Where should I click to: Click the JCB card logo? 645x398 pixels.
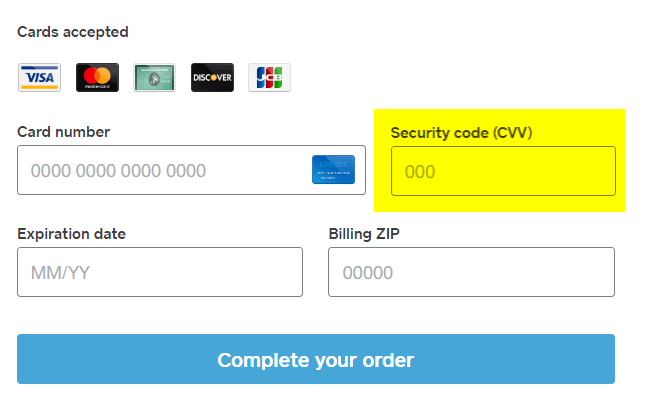click(269, 77)
